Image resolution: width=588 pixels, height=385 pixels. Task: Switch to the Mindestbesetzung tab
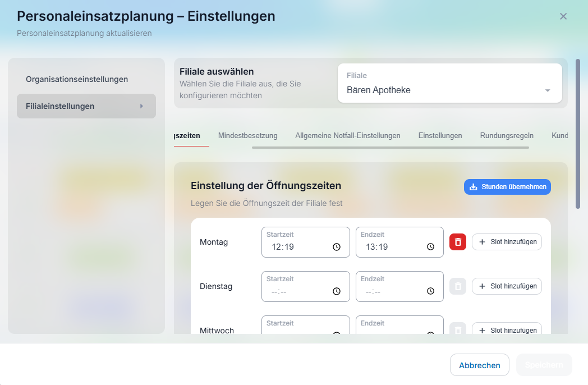point(248,135)
